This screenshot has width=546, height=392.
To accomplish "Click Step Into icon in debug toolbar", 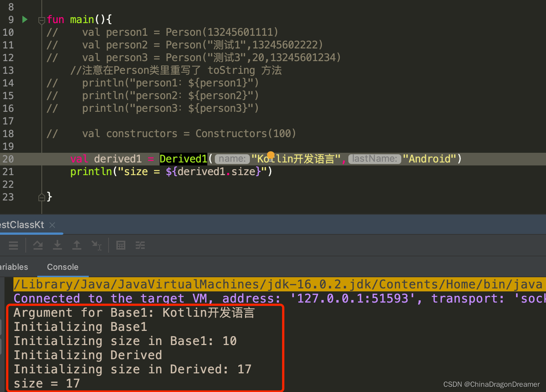I will (57, 245).
